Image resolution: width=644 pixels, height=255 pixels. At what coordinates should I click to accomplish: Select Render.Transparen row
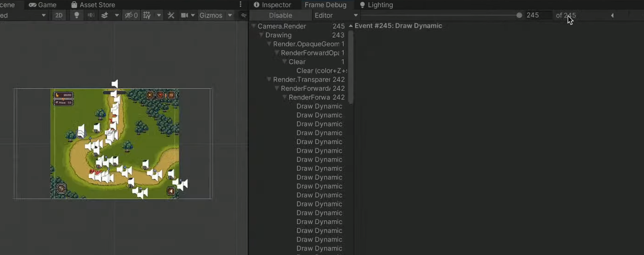[298, 80]
